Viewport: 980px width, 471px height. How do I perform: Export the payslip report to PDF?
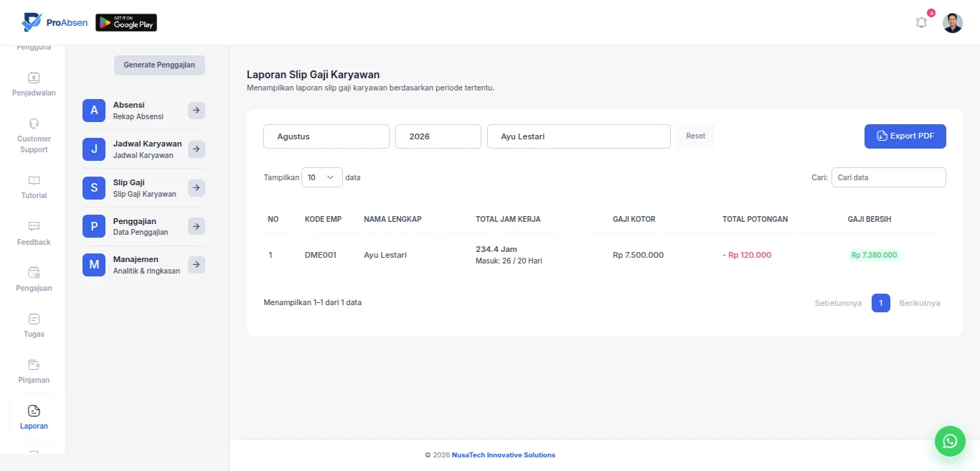point(905,136)
